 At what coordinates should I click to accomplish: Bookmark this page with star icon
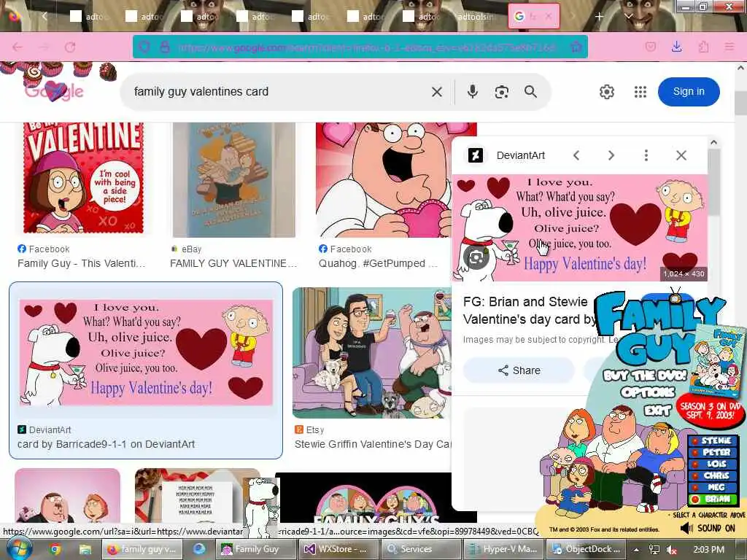coord(576,47)
